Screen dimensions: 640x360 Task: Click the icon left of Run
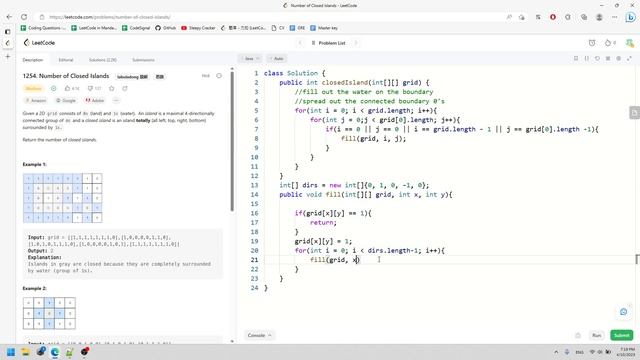coord(578,336)
